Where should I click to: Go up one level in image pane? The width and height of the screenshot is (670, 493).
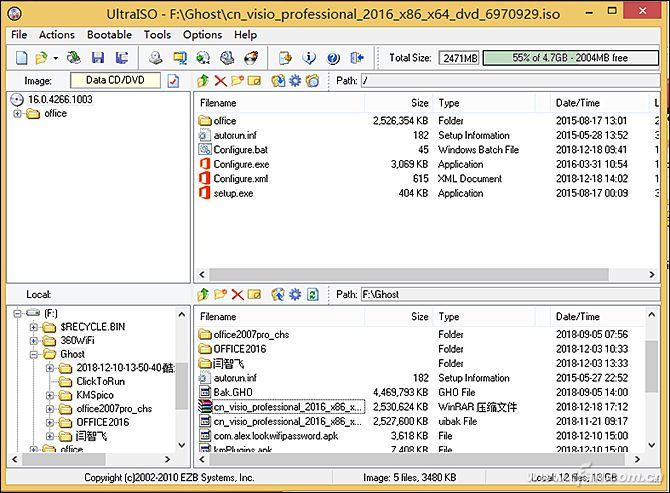click(x=203, y=80)
